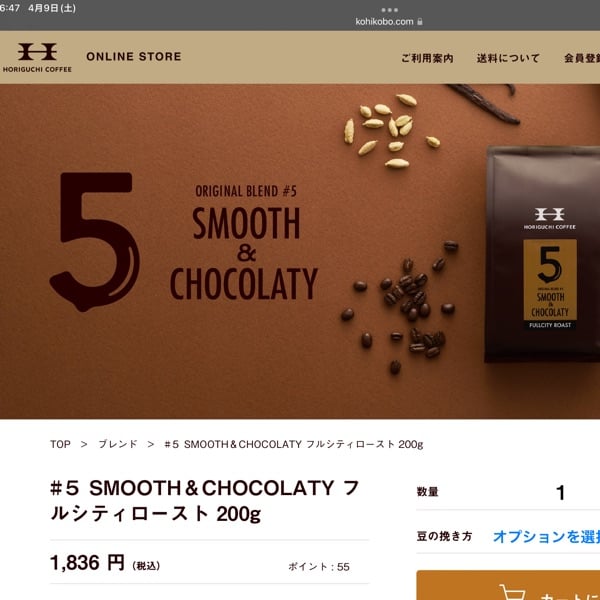Click the quantity field showing 1
This screenshot has height=600, width=600.
(x=560, y=492)
